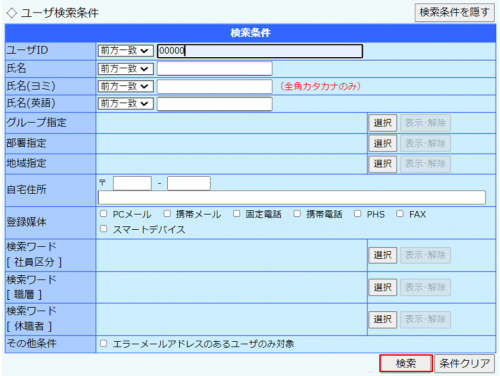The width and height of the screenshot is (500, 376).
Task: Open the 氏名(英語) match-type dropdown
Action: 125,104
